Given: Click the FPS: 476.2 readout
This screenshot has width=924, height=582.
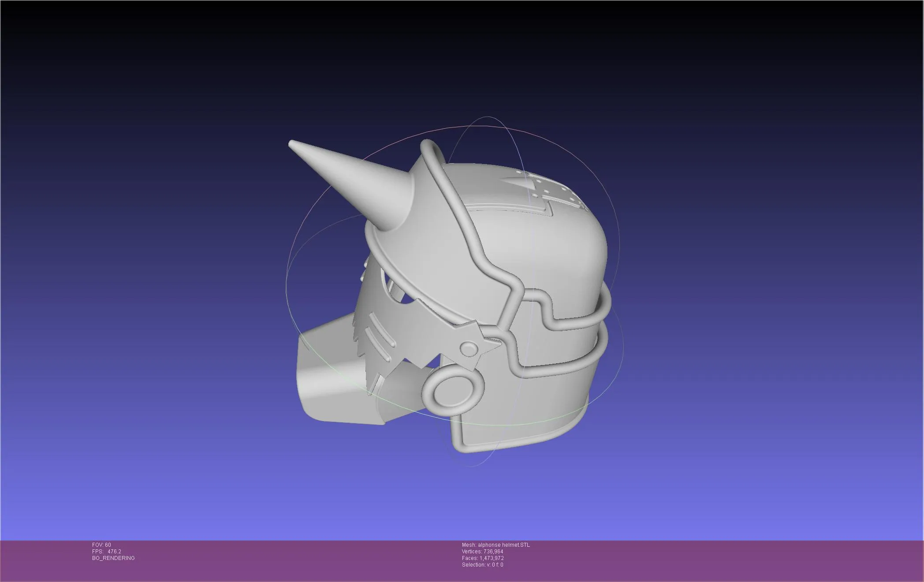Looking at the screenshot, I should tap(106, 552).
